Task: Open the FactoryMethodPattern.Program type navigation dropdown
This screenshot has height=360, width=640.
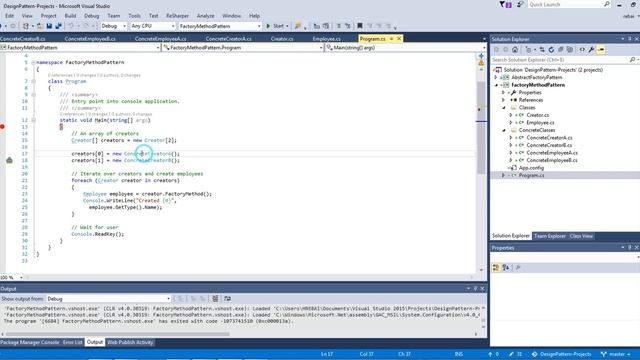Action: pyautogui.click(x=243, y=48)
